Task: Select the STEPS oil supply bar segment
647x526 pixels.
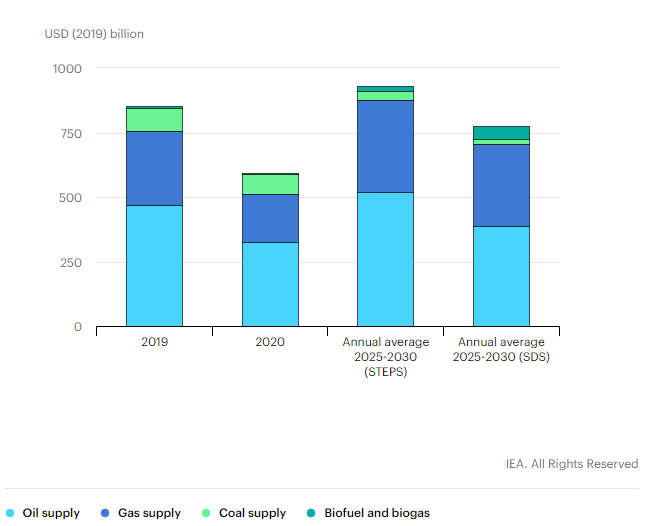Action: 385,259
